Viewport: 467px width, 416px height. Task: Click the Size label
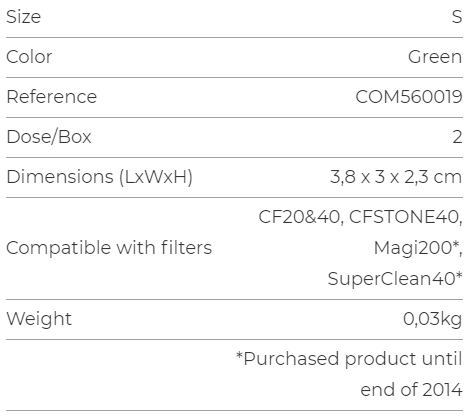tap(24, 17)
